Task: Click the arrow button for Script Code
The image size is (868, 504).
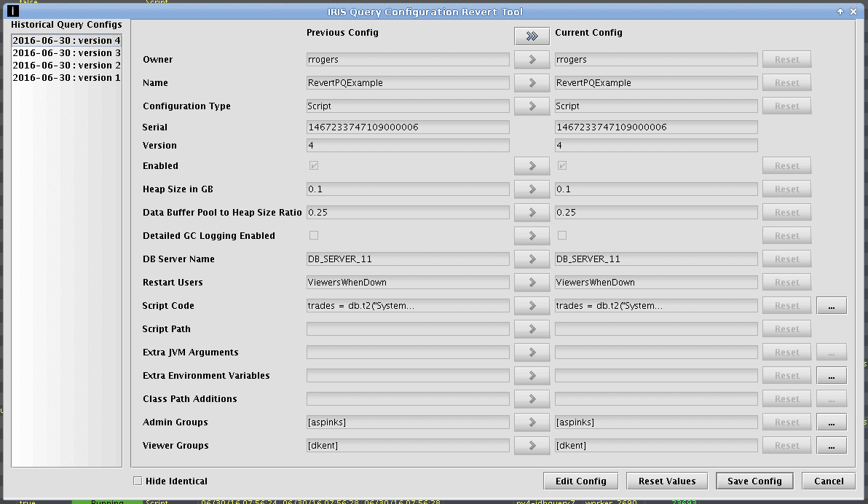Action: coord(532,306)
